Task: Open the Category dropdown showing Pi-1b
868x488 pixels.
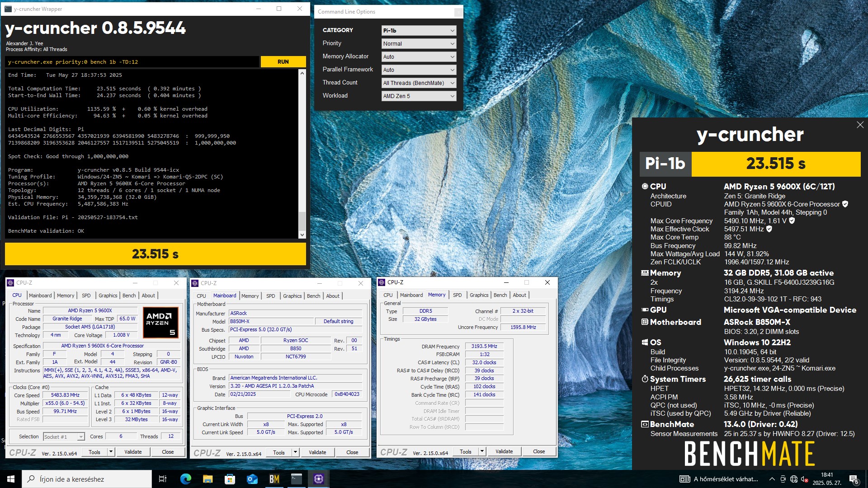Action: click(419, 30)
